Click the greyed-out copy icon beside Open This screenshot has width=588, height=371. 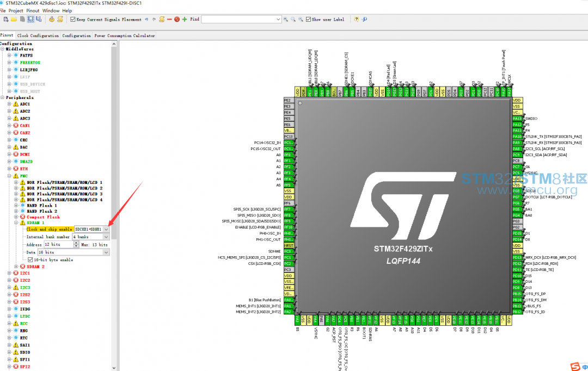click(x=22, y=19)
